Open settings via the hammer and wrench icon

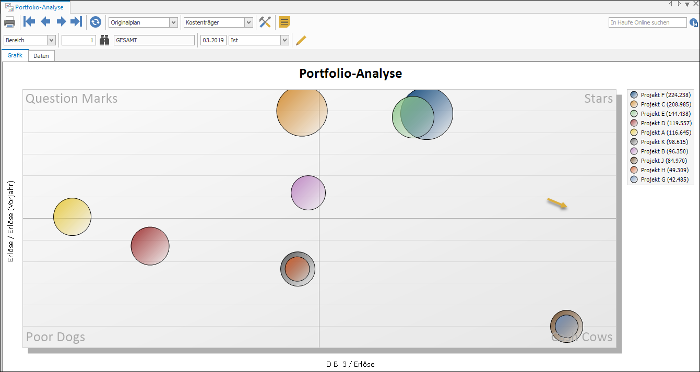coord(265,22)
